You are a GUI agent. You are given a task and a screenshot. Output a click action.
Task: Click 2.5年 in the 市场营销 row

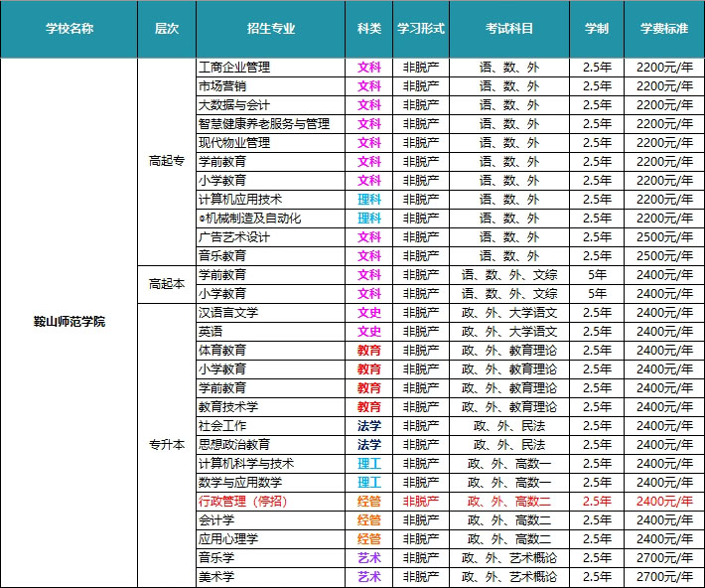click(x=597, y=86)
